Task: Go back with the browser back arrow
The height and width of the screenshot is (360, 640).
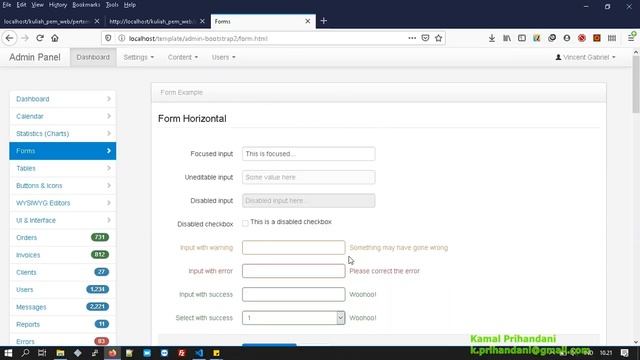Action: [x=9, y=38]
